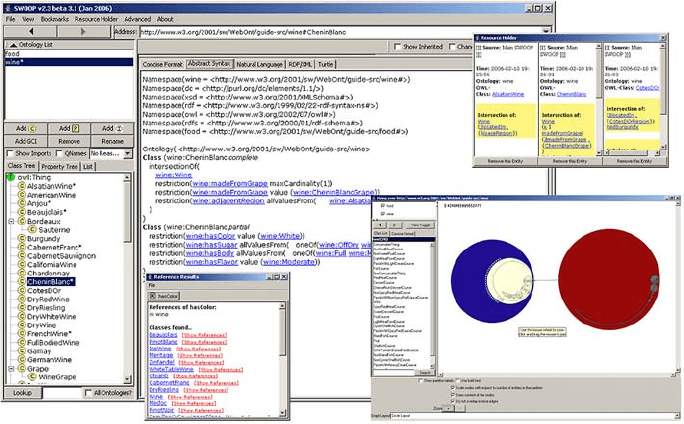
Task: Toggle the wine checkbox in graph window
Action: (383, 214)
